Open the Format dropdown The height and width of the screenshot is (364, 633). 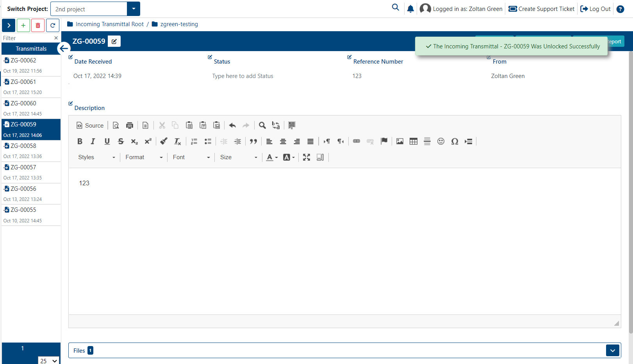[144, 157]
